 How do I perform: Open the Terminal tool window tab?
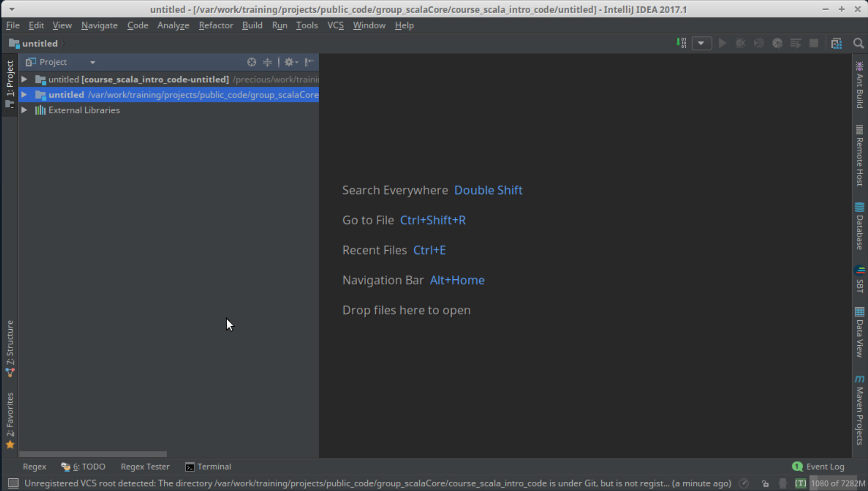(x=208, y=467)
